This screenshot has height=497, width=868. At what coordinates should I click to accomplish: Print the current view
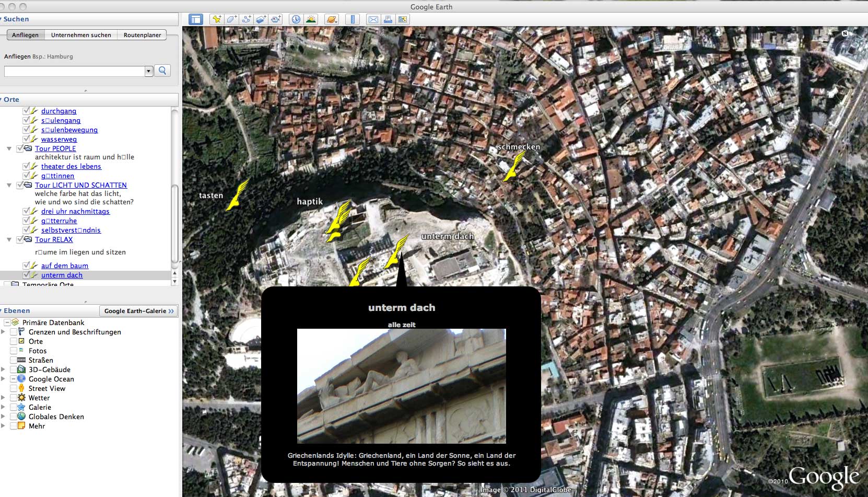click(388, 19)
